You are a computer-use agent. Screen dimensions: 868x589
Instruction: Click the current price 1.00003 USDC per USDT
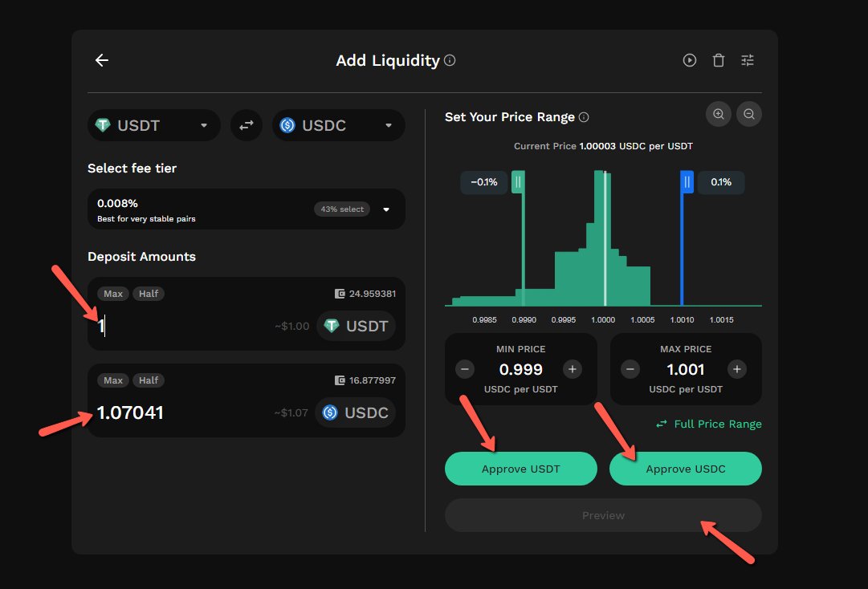coord(636,146)
